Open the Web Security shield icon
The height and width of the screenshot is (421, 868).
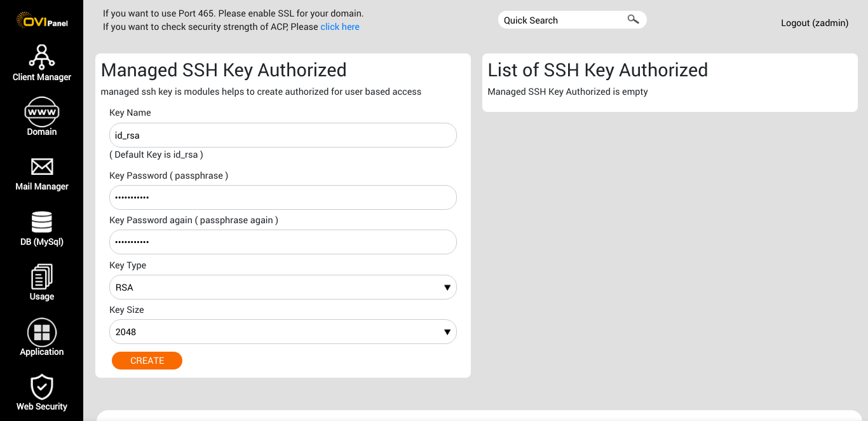click(x=42, y=387)
